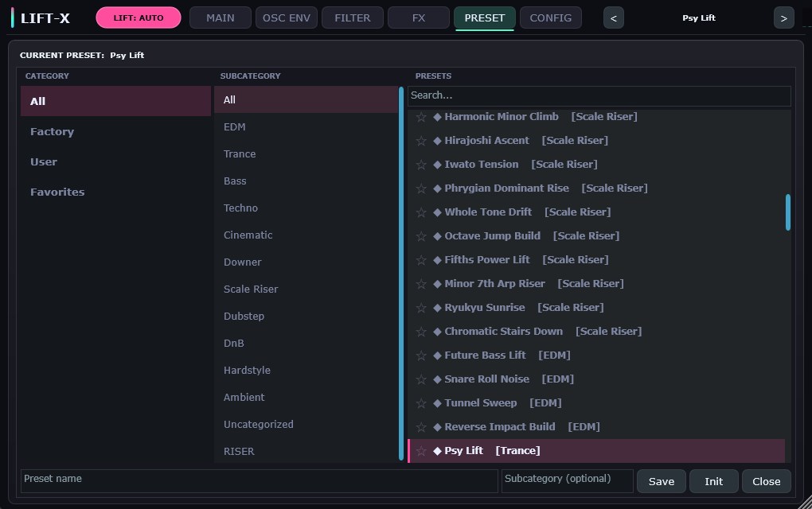Select the Scale Riser subcategory
Screen dimensions: 812x509
pyautogui.click(x=306, y=289)
